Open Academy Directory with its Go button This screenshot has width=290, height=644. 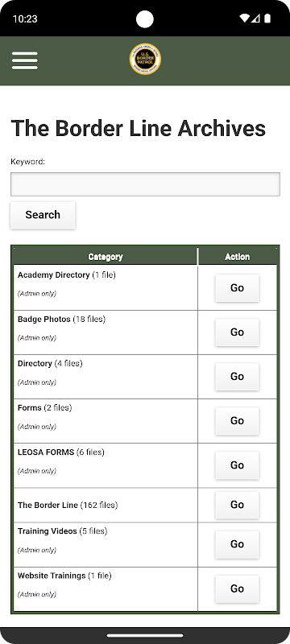[x=237, y=288]
